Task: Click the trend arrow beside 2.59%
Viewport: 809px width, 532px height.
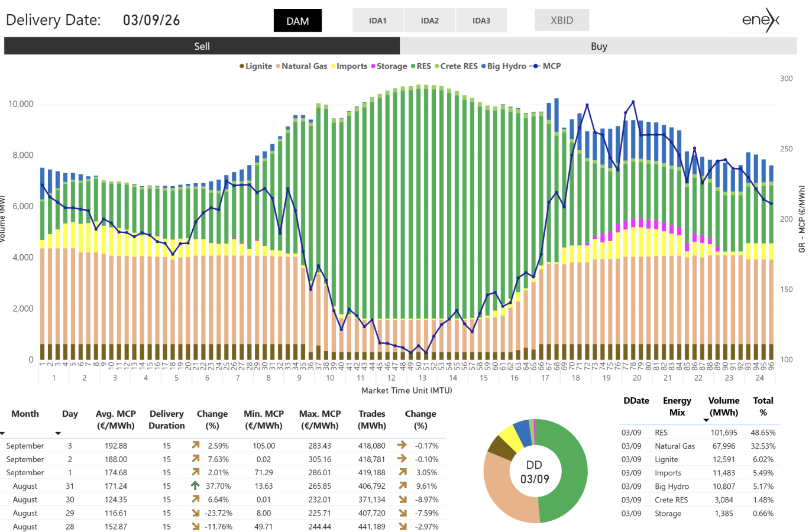Action: (196, 445)
